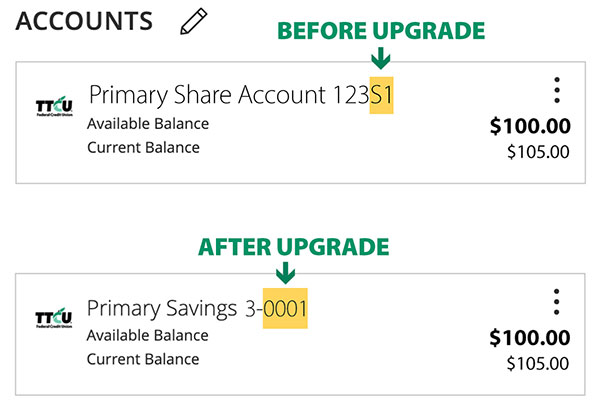Click the pencil edit icon beside ACCOUNTS
Screen dimensions: 600x404
194,21
